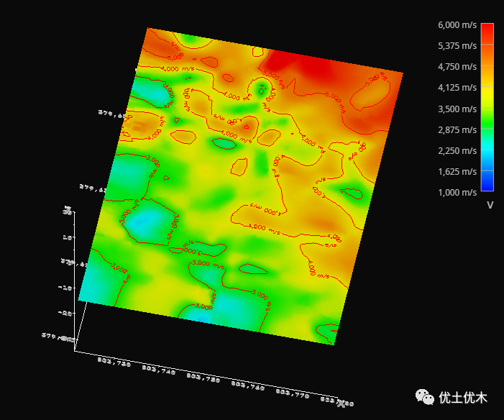Click the 10 tick on vertical axis
504x420 pixels.
(x=68, y=237)
